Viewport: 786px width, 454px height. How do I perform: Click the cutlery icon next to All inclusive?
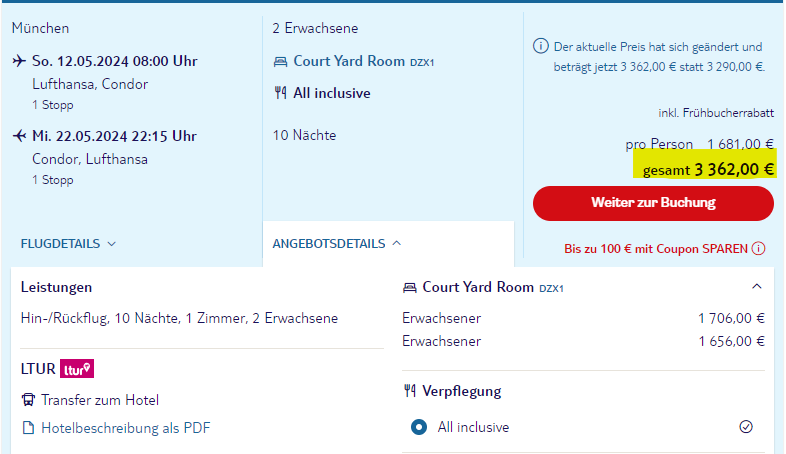point(280,93)
